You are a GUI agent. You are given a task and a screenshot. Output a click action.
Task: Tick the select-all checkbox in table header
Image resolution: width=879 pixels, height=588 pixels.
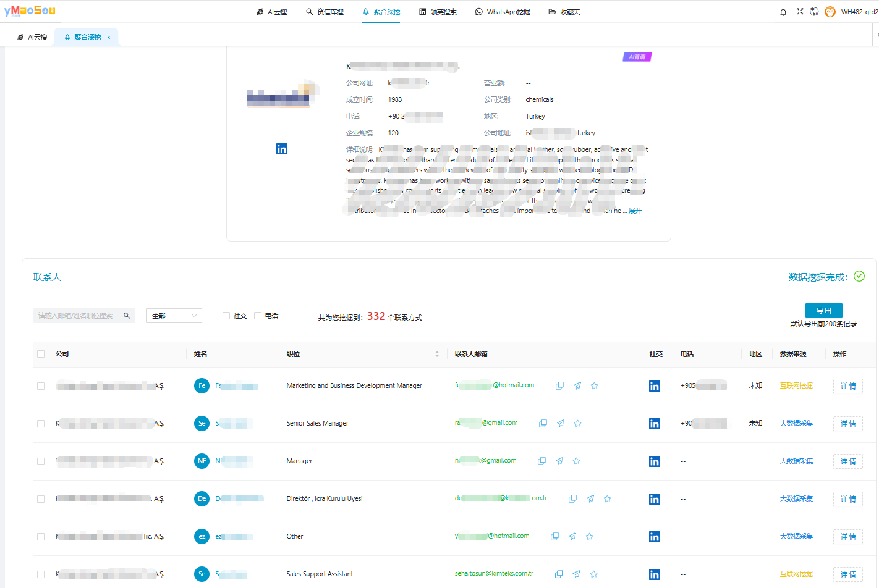tap(41, 354)
